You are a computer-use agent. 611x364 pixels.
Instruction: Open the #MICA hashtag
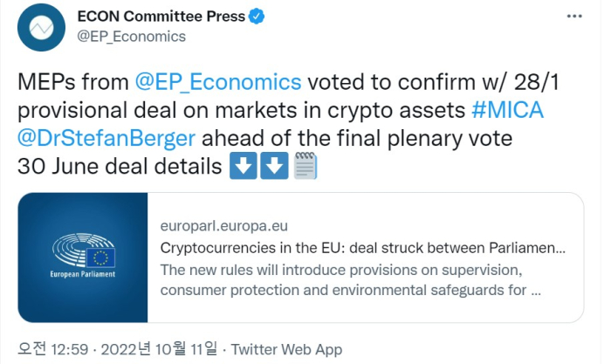(x=507, y=110)
